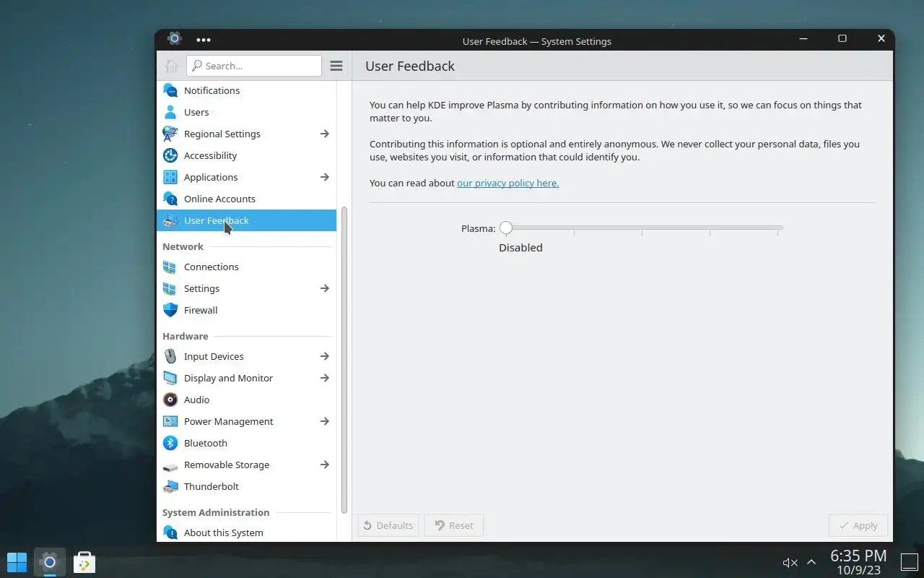Click the Connections network icon
Viewport: 924px width, 578px height.
point(170,267)
